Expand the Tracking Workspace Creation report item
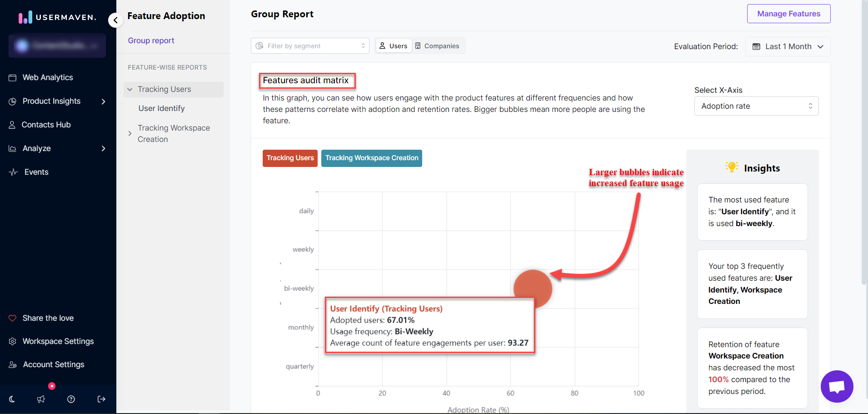This screenshot has height=414, width=868. 130,133
